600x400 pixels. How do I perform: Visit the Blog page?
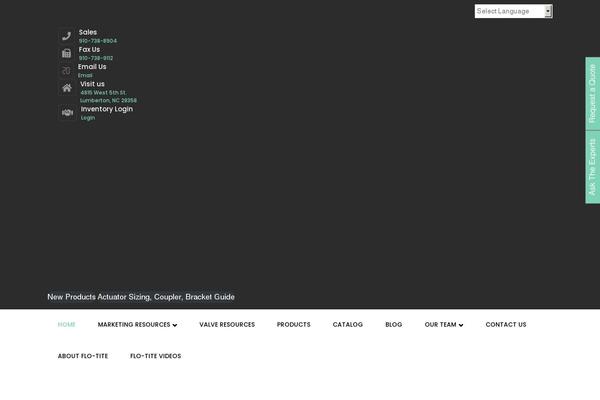(x=394, y=325)
